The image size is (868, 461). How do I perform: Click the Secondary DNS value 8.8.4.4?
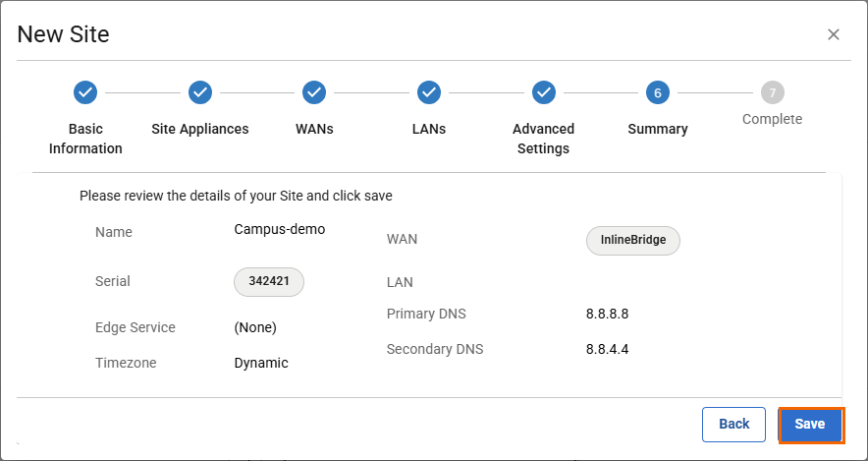tap(607, 349)
